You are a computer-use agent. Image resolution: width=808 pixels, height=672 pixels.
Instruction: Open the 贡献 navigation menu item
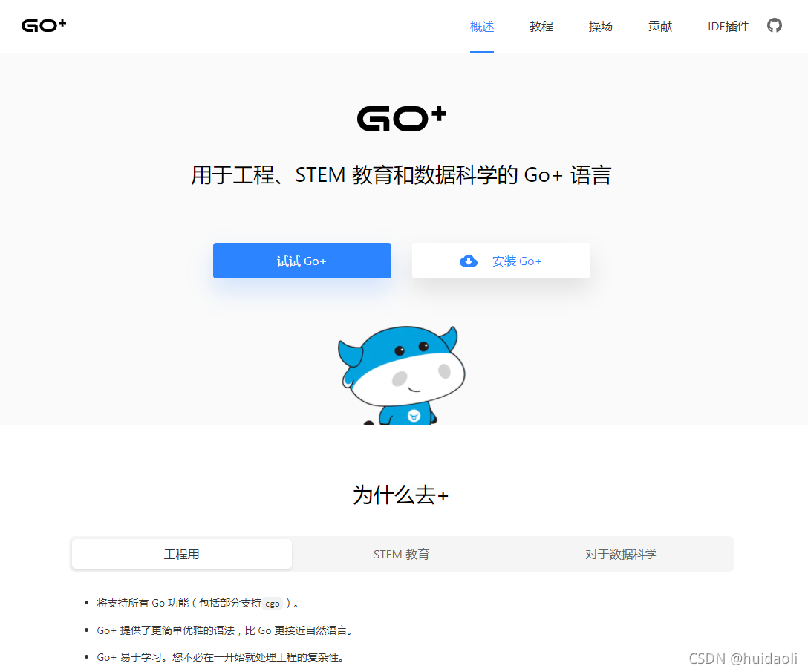(659, 26)
